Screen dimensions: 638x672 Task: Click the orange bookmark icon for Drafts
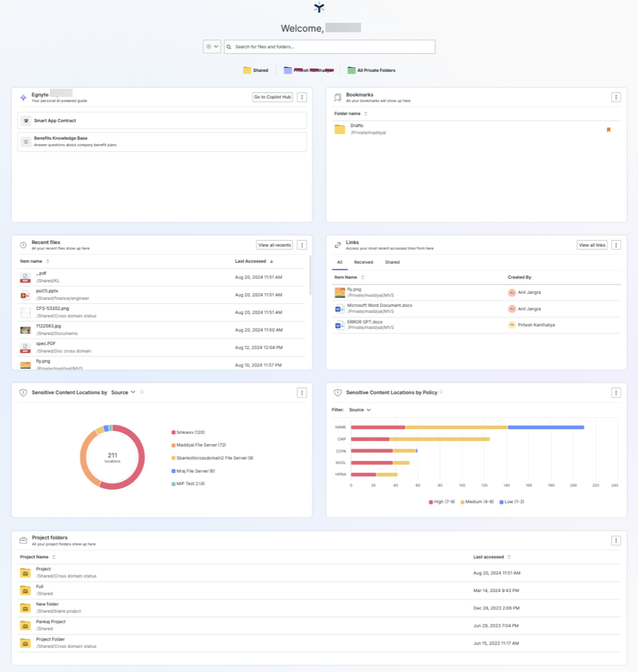pos(608,130)
